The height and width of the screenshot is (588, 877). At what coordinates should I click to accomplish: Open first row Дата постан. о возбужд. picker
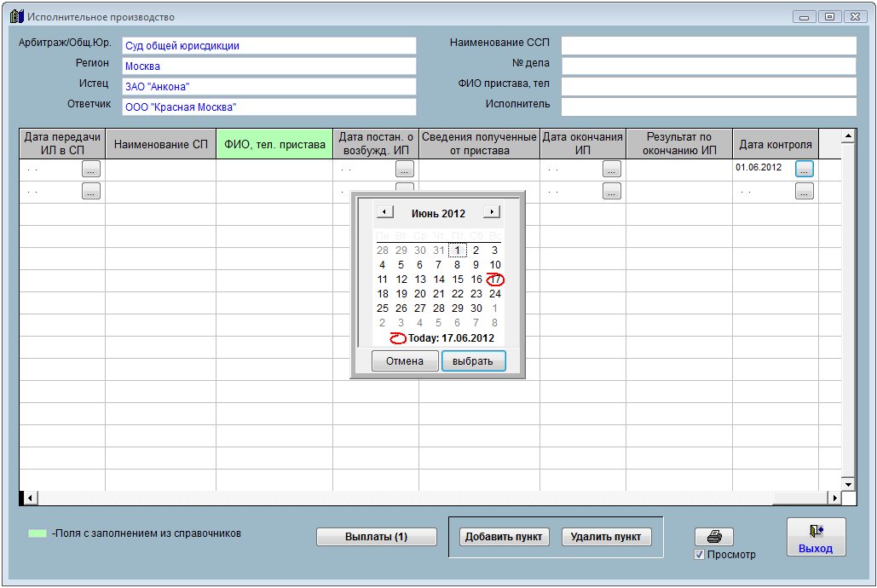[404, 169]
